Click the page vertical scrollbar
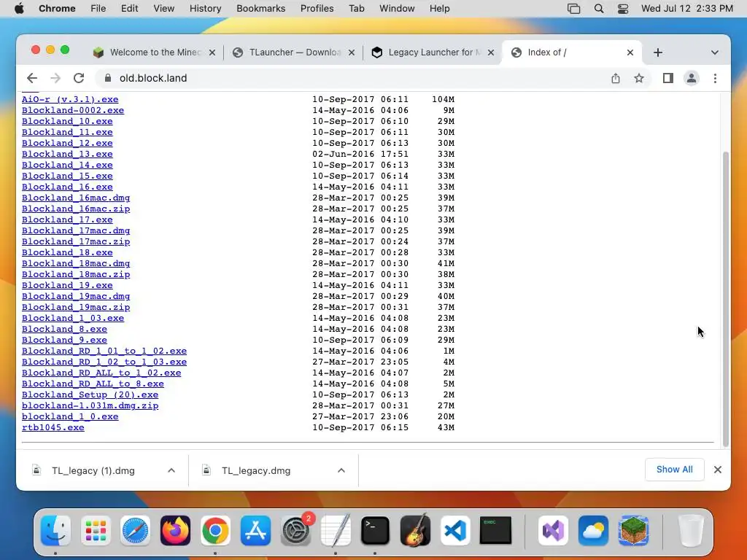This screenshot has width=747, height=560. coord(726,299)
